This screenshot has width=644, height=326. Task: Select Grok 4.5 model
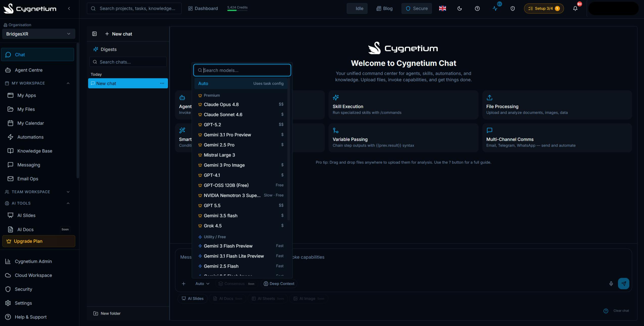click(x=241, y=226)
